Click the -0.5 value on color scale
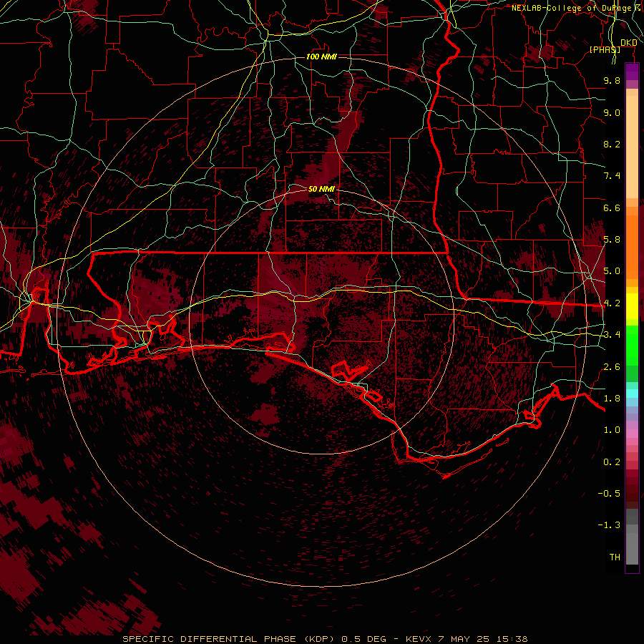Screen dimensions: 644x644 [609, 494]
